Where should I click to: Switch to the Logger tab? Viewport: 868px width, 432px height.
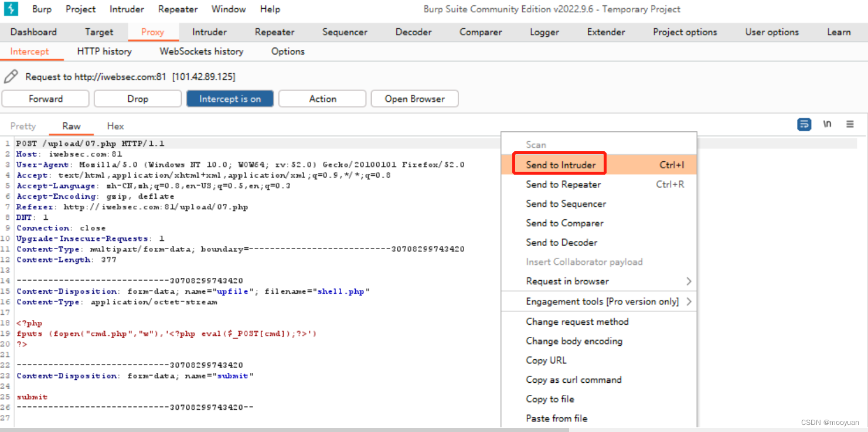544,32
